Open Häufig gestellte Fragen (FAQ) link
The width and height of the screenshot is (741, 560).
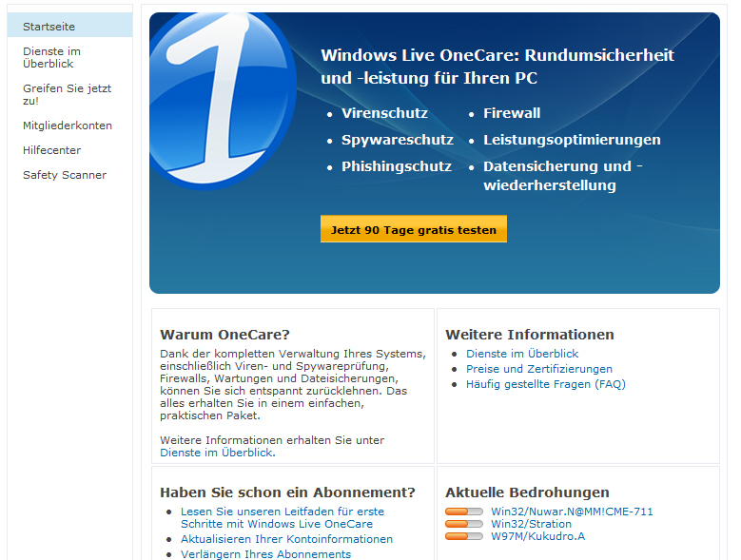(x=545, y=384)
